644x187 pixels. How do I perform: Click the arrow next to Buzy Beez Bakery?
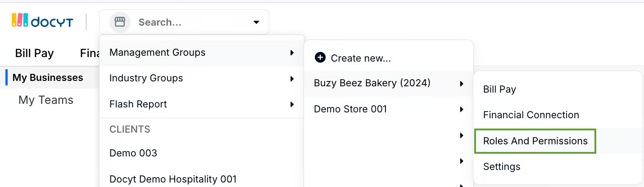(462, 84)
